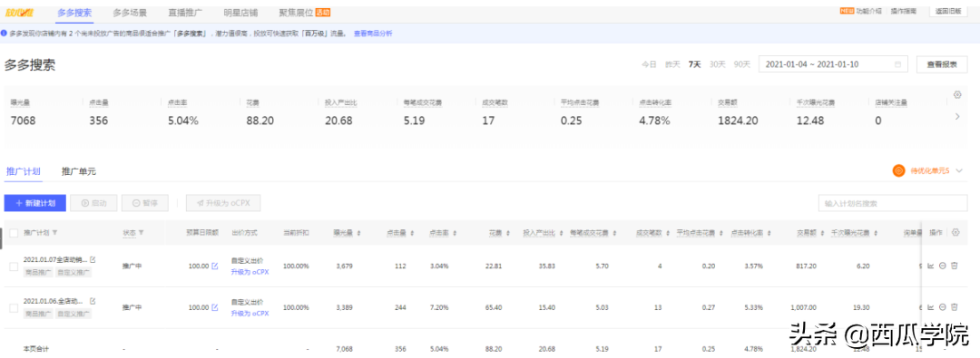Screen dimensions: 980x358
Task: Click the 返回旧版 button
Action: (948, 11)
